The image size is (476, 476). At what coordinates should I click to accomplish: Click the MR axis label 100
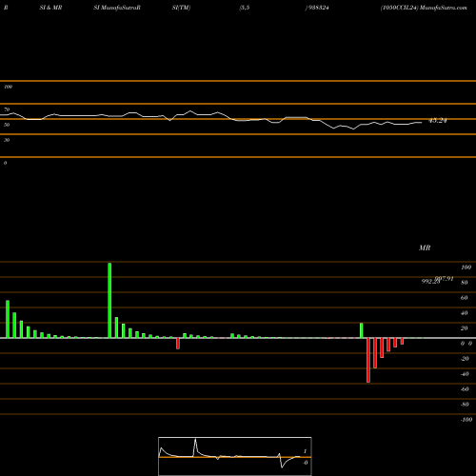[x=466, y=268]
